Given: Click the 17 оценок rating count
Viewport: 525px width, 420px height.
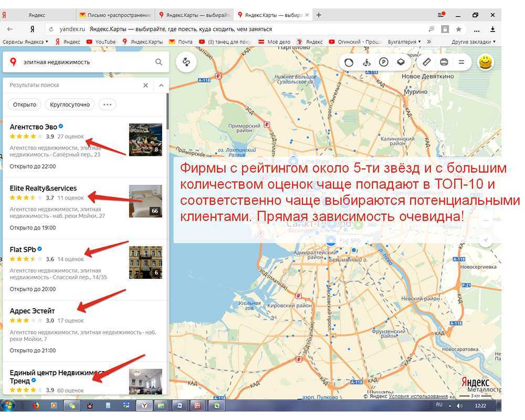Looking at the screenshot, I should tap(70, 320).
